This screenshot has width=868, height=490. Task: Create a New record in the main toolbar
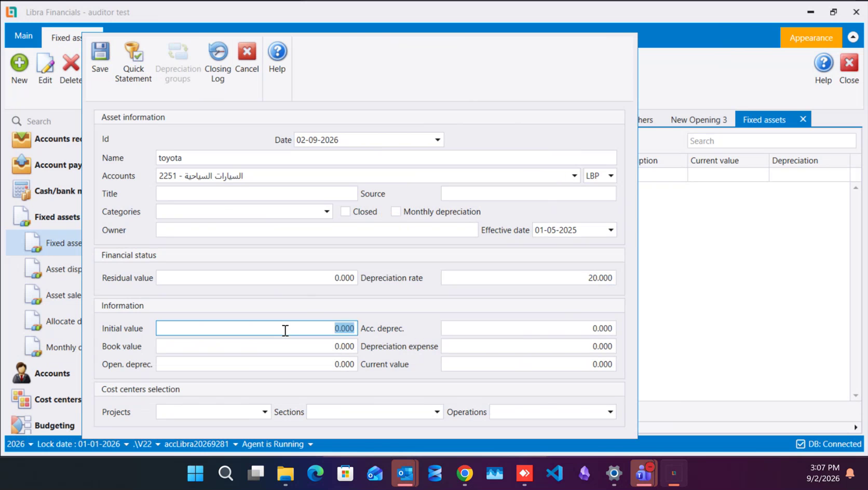(x=19, y=69)
